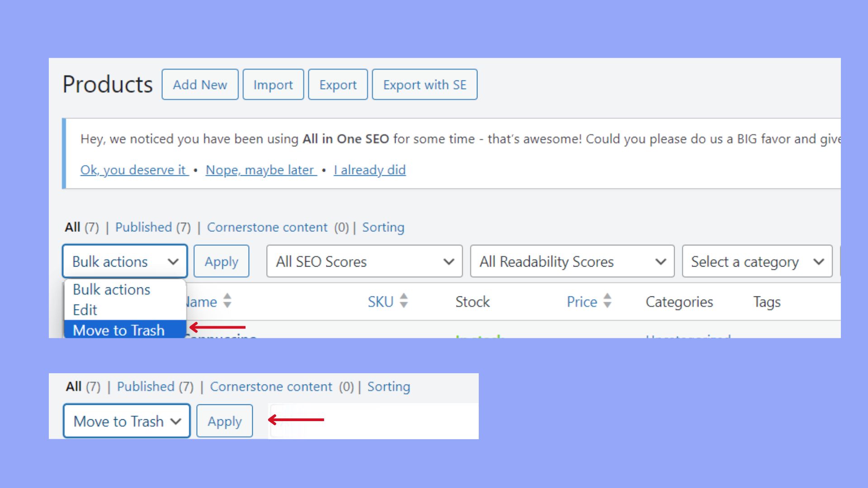This screenshot has height=488, width=868.
Task: Open the All Readability Scores dropdown
Action: click(x=571, y=261)
